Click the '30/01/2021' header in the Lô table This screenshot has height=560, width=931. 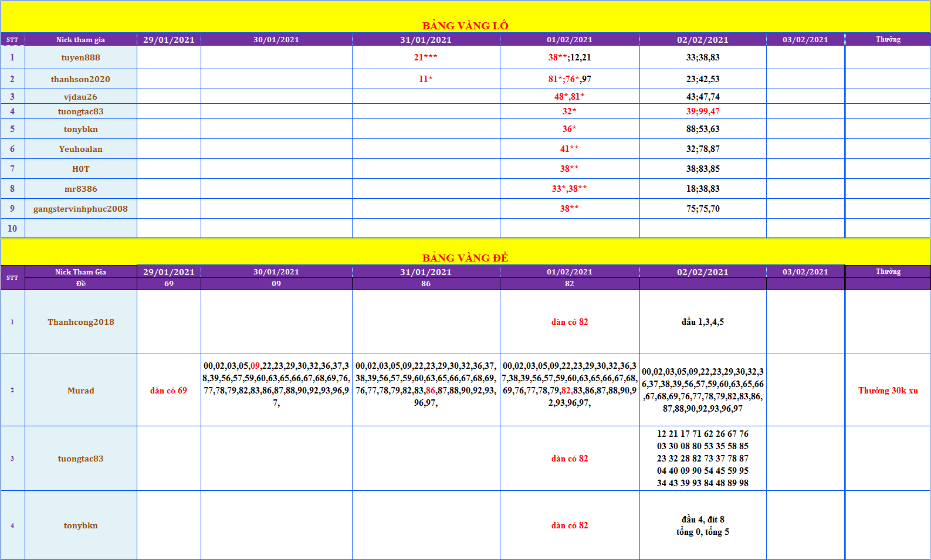[276, 40]
